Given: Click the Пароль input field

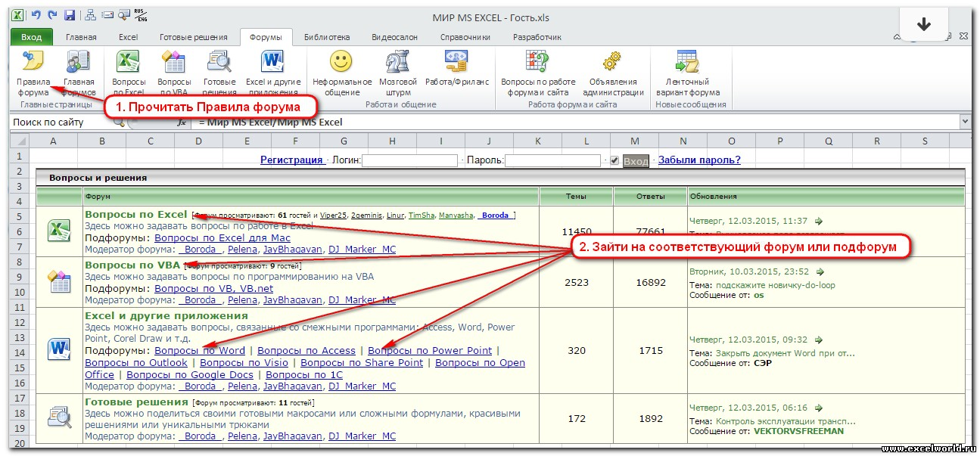Looking at the screenshot, I should (x=552, y=160).
